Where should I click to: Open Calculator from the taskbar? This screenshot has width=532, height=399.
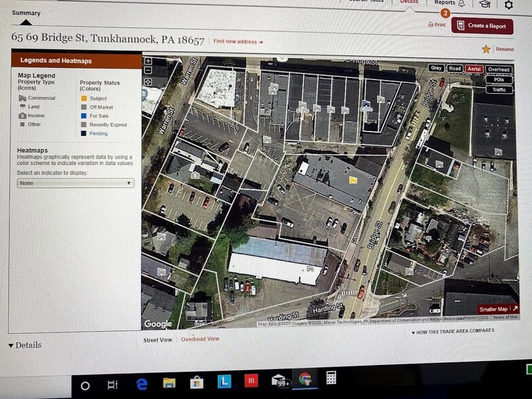pyautogui.click(x=331, y=377)
